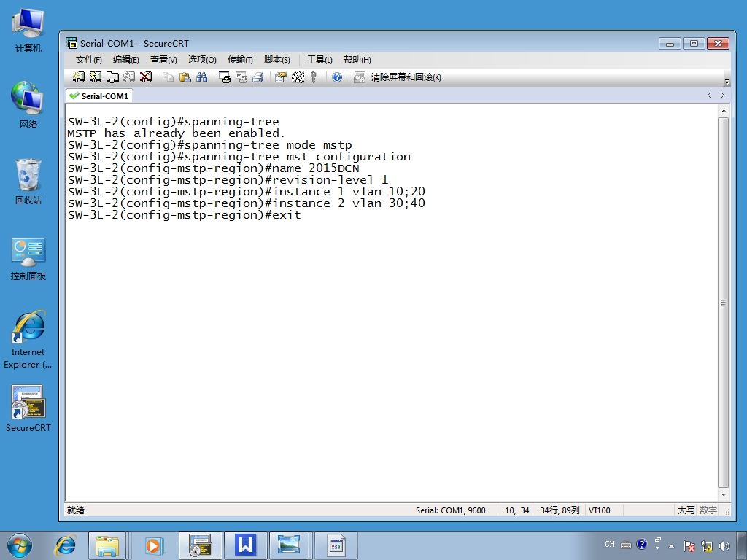
Task: Open the 传输(T) menu
Action: point(240,60)
